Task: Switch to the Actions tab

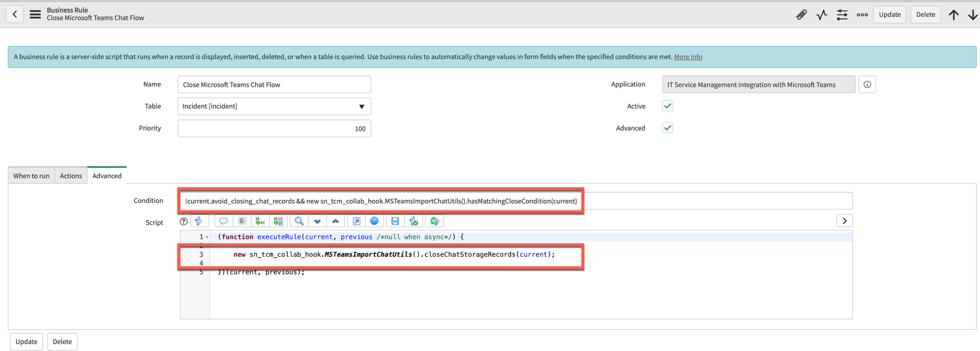Action: [x=71, y=175]
